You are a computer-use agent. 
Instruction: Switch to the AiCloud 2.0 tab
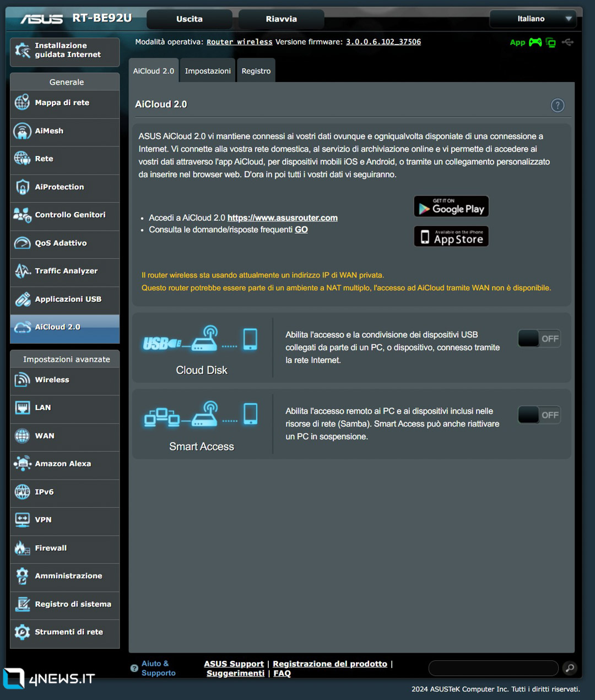[x=153, y=70]
